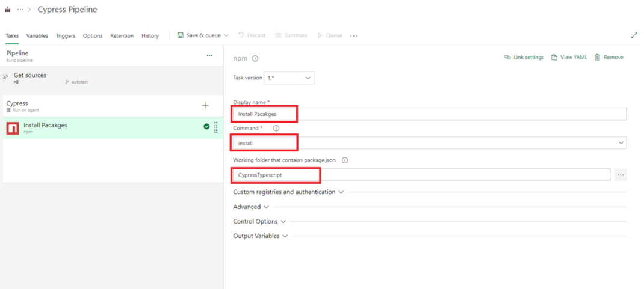Remove the npm task
This screenshot has height=289, width=644.
pos(608,58)
